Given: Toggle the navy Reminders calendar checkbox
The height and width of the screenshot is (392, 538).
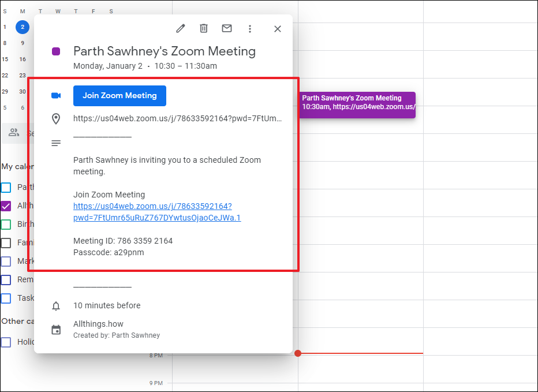Looking at the screenshot, I should 6,280.
